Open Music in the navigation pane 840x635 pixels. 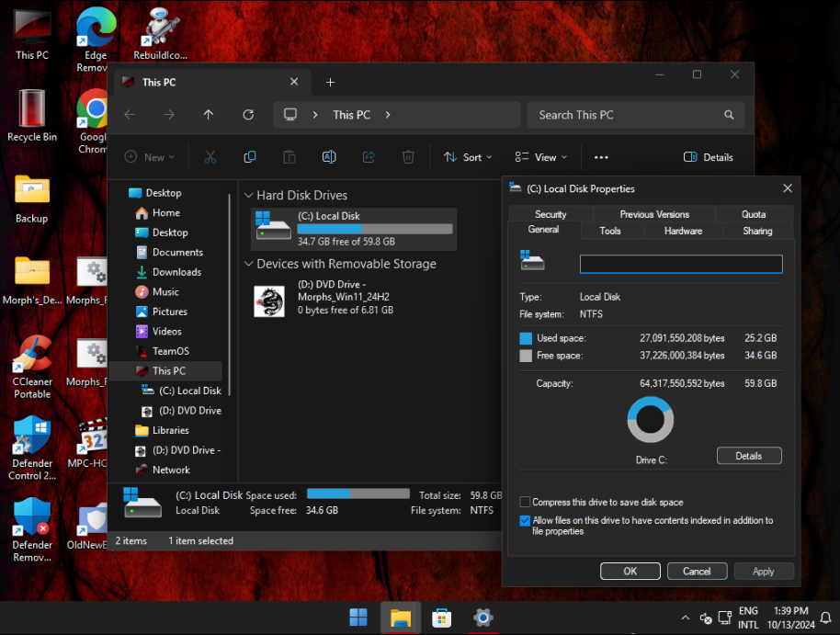[x=165, y=292]
